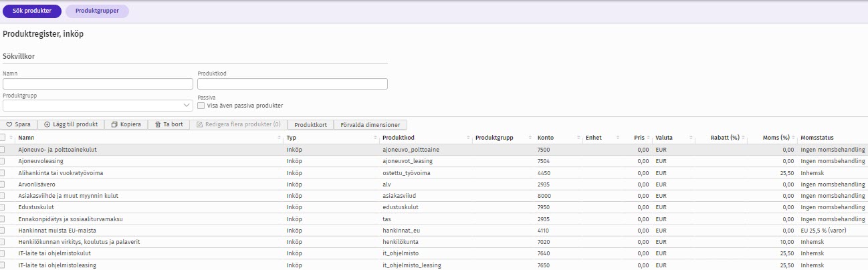868x270 pixels.
Task: Switch to the Produktgrupper tab
Action: (x=97, y=11)
